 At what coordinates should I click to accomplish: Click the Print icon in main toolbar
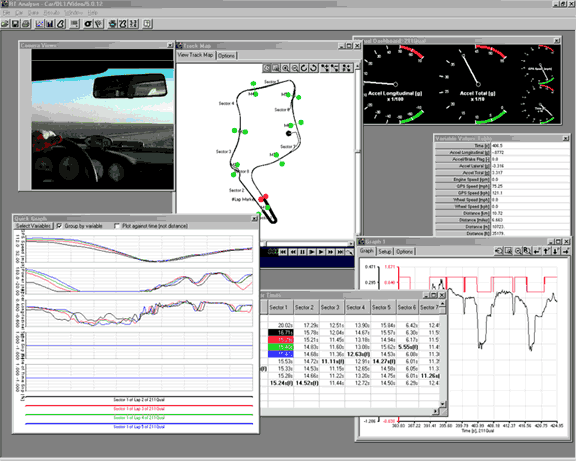click(26, 24)
